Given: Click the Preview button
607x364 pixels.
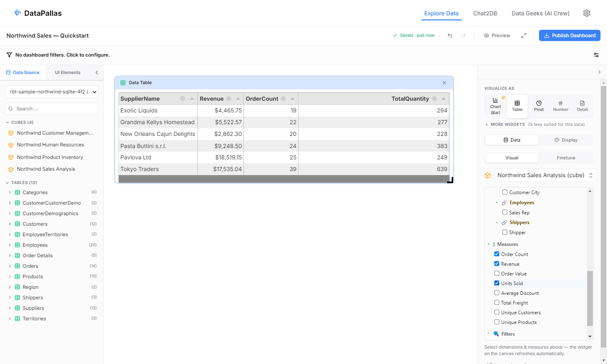Looking at the screenshot, I should pos(497,36).
